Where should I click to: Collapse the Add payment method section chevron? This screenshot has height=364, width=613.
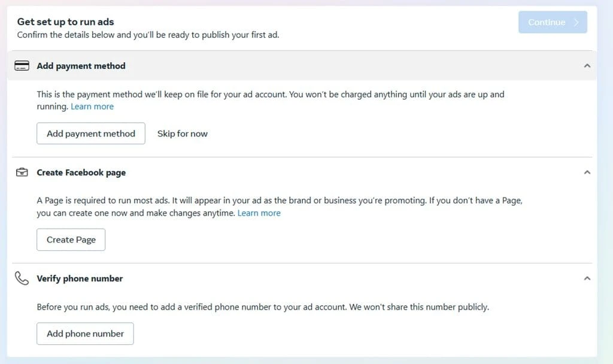(x=587, y=66)
